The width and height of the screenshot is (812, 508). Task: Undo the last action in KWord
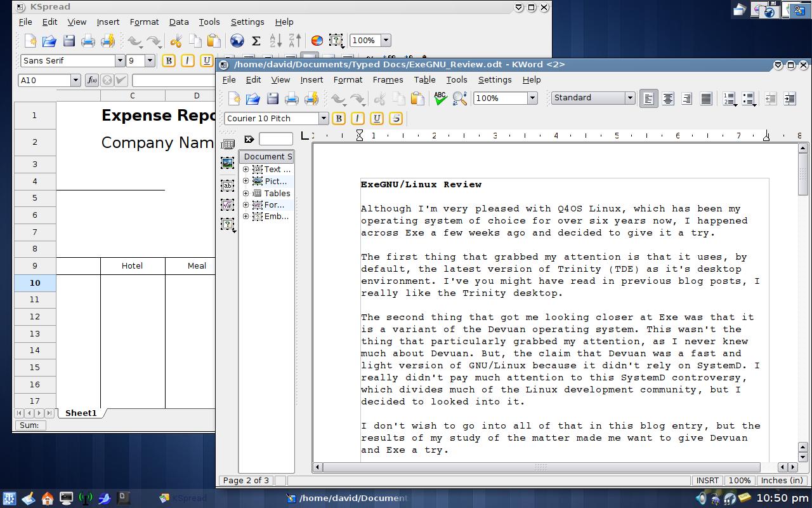click(338, 98)
